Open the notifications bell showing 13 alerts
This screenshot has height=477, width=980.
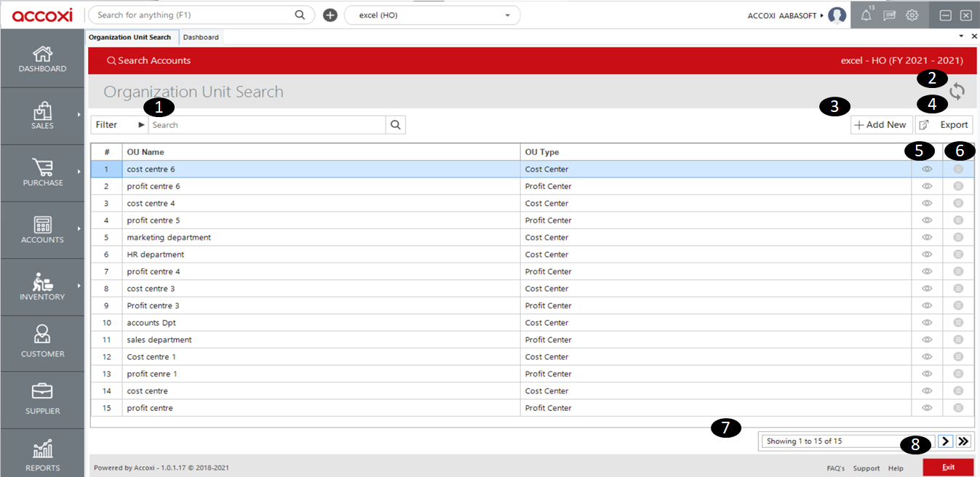[865, 15]
